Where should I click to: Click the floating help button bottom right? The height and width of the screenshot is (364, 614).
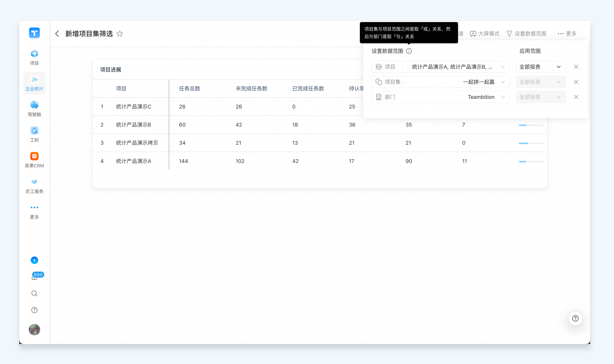(575, 318)
